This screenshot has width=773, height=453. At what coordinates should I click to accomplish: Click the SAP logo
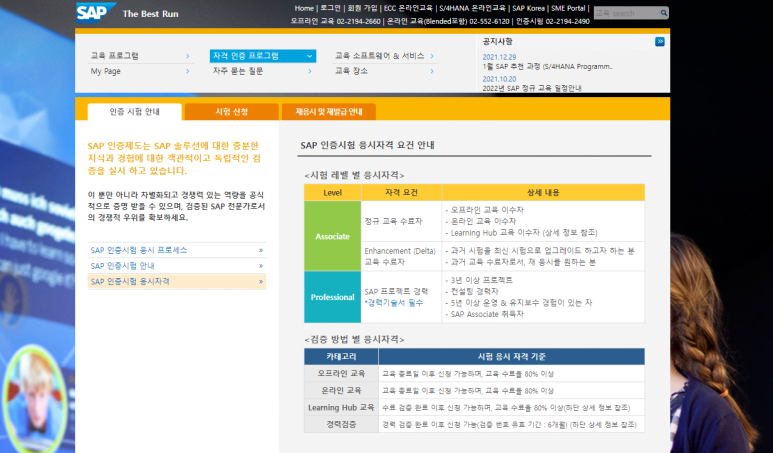[96, 12]
